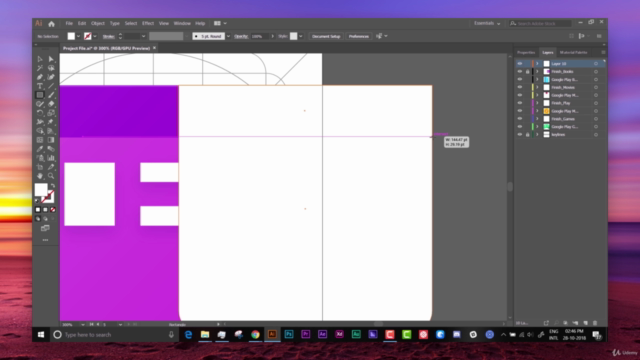The image size is (640, 360).
Task: Open the Object menu
Action: (x=98, y=24)
